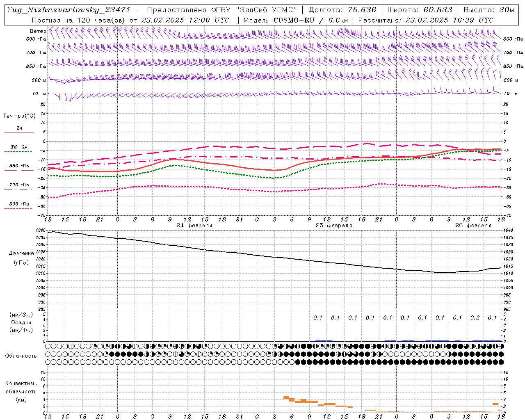This screenshot has height=420, width=525.
Task: Click the 2м temperature legend entry
Action: (19, 128)
